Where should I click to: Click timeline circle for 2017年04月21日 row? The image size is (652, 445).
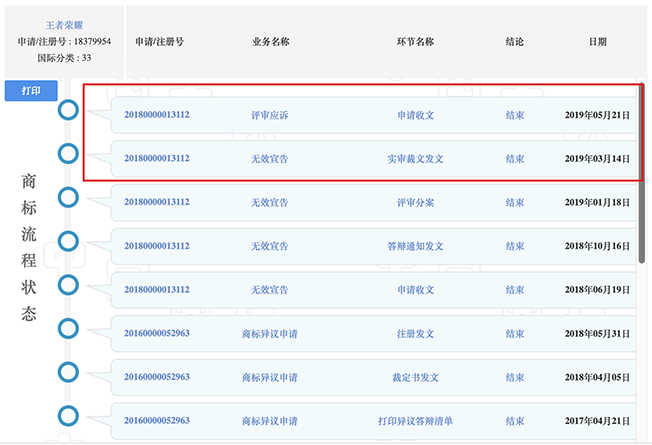[x=68, y=415]
